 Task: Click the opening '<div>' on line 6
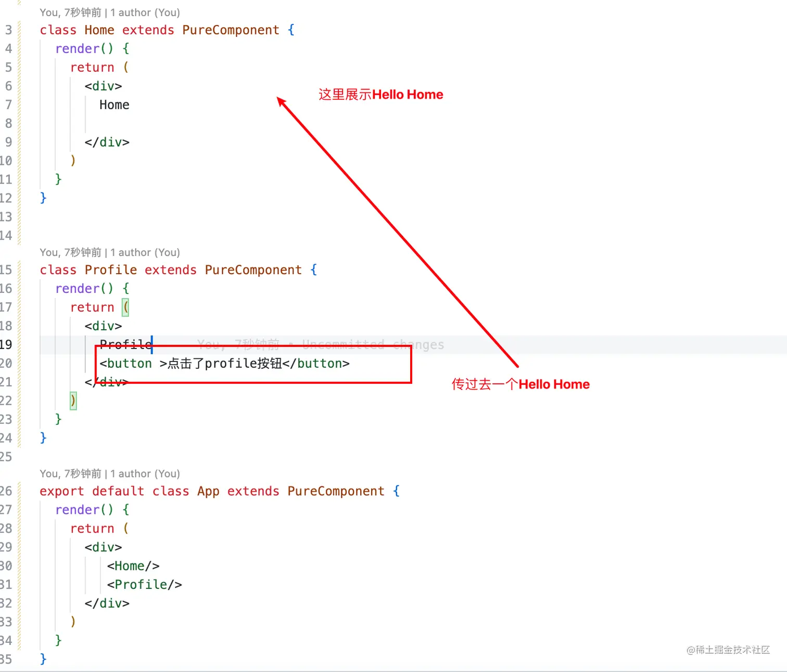pyautogui.click(x=104, y=86)
